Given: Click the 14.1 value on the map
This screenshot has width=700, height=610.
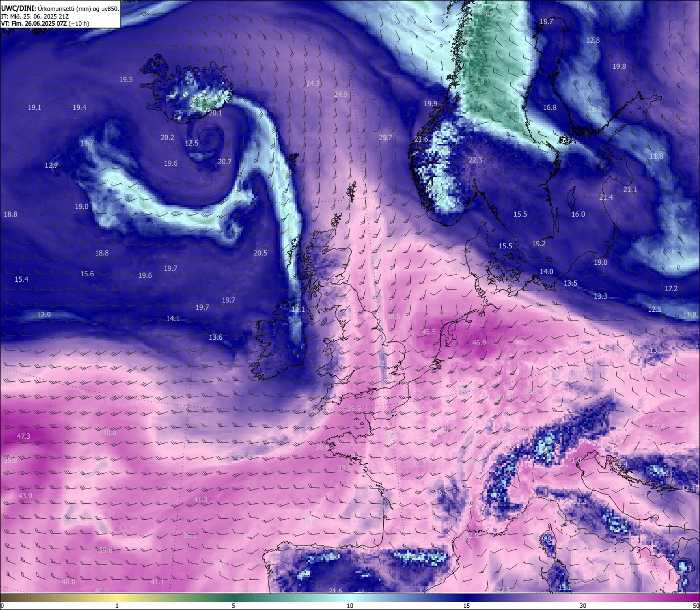Looking at the screenshot, I should point(173,318).
